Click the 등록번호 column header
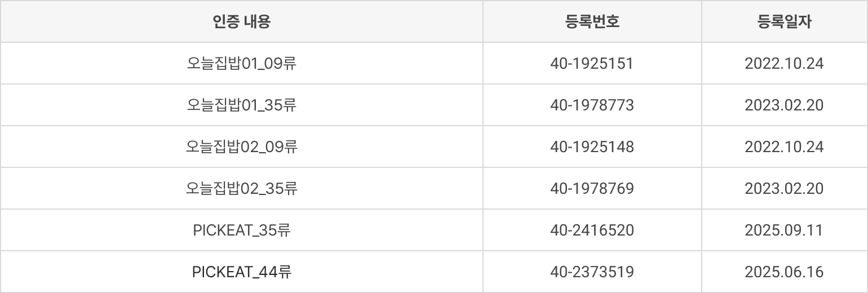Screen dimensions: 868x293 pyautogui.click(x=592, y=22)
